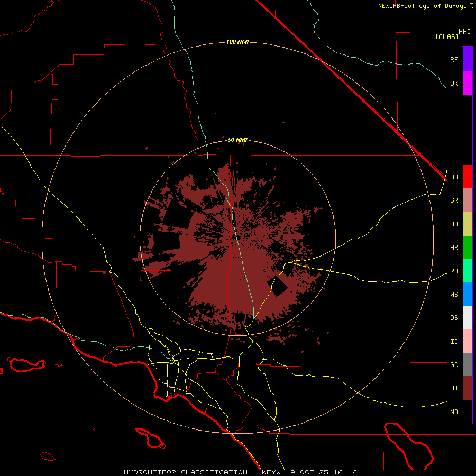Click the RF legend label
Screen dimensions: 476x476
454,59
